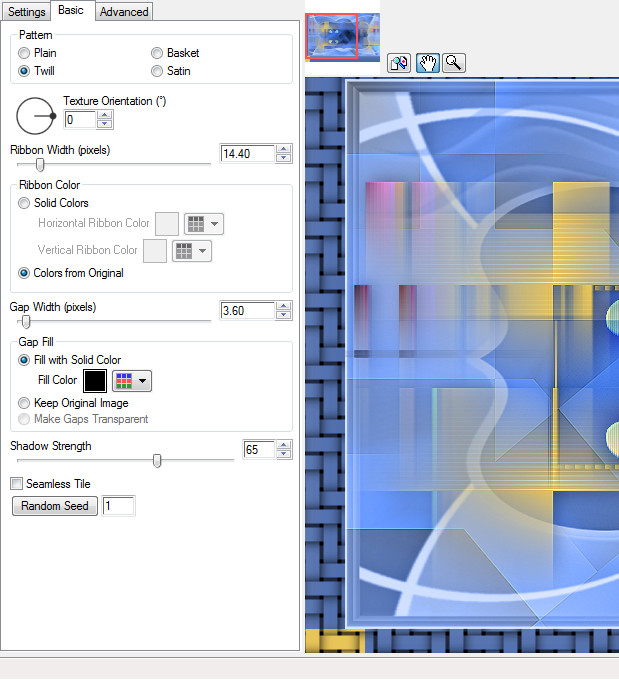Click the Ribbon Width value field

coord(247,154)
